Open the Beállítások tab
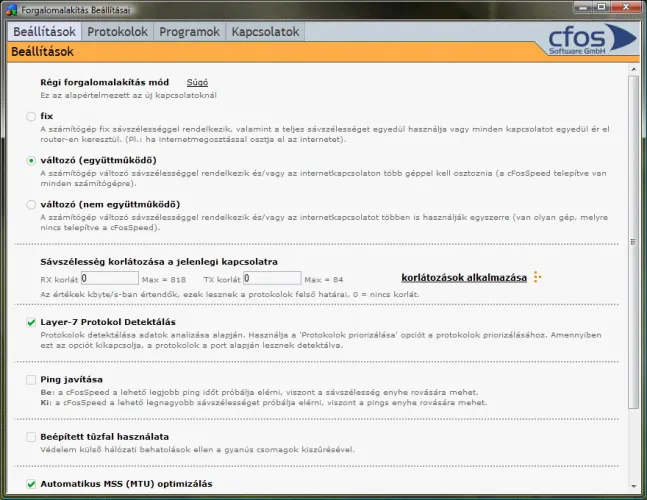Viewport: 647px width, 500px height. 44,32
